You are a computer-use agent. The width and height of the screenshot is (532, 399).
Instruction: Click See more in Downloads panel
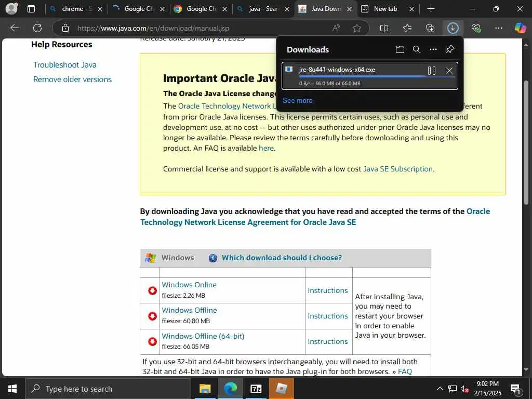click(x=298, y=100)
